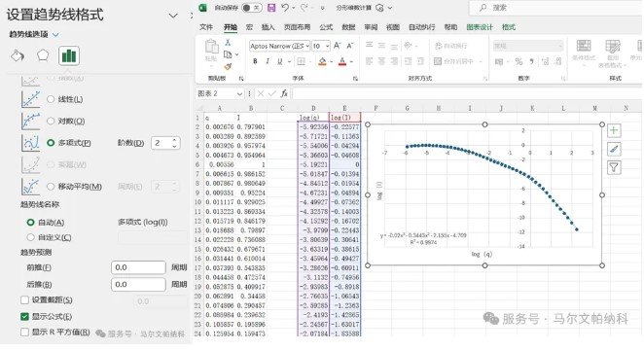Image resolution: width=644 pixels, height=351 pixels.
Task: Select the Trendline Options bar chart icon
Action: pyautogui.click(x=69, y=55)
